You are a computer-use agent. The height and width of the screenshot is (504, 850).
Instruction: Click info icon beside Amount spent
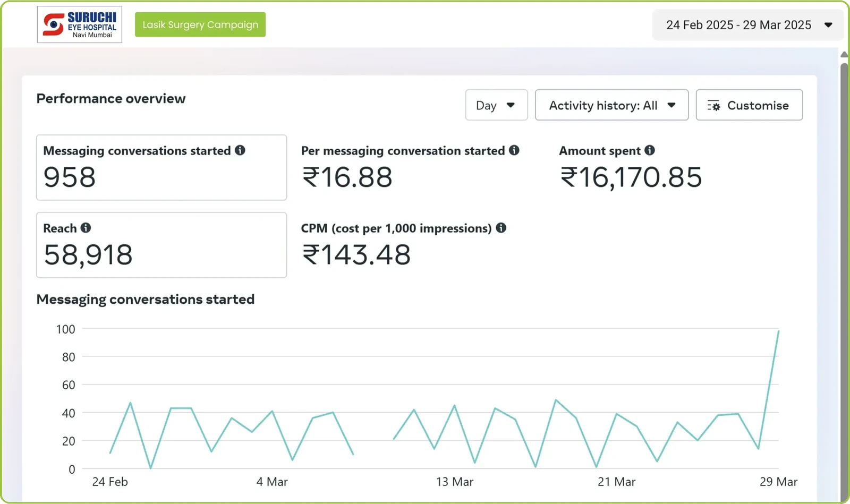[650, 150]
